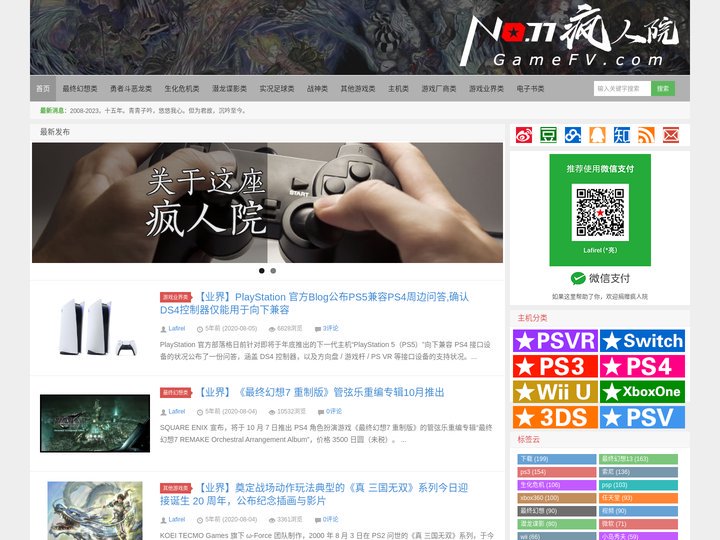Click the green 搜索 search button
This screenshot has width=720, height=540.
(x=663, y=89)
